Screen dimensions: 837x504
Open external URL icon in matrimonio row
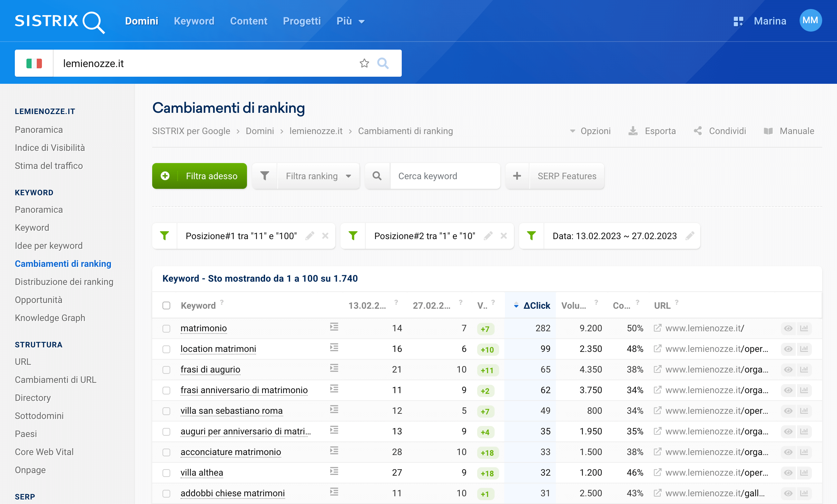(658, 328)
